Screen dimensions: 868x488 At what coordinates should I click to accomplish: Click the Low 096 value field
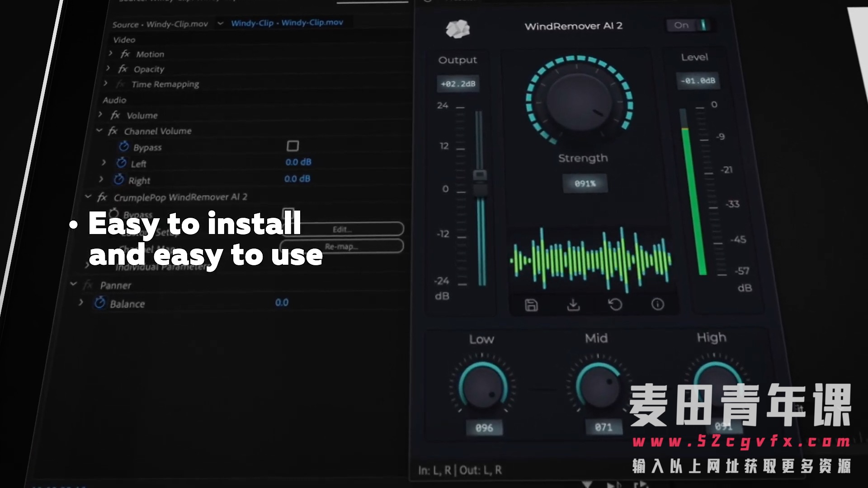point(484,427)
